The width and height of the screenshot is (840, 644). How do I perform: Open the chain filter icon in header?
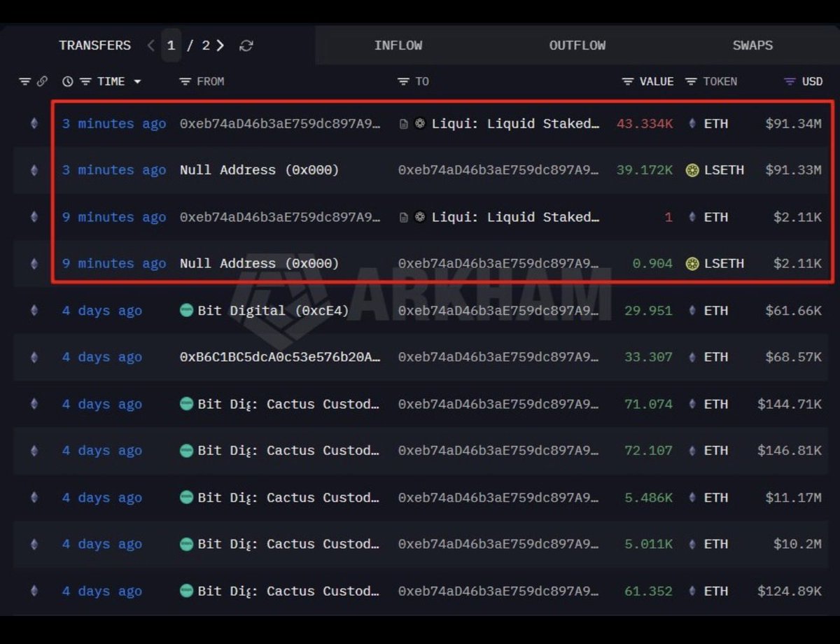click(x=24, y=82)
